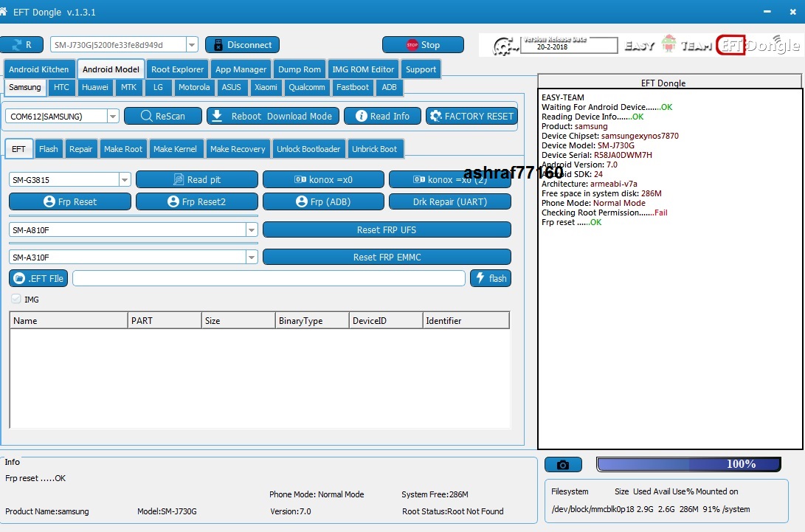The height and width of the screenshot is (532, 805).
Task: Click the Frp Reset2 button
Action: click(x=197, y=201)
